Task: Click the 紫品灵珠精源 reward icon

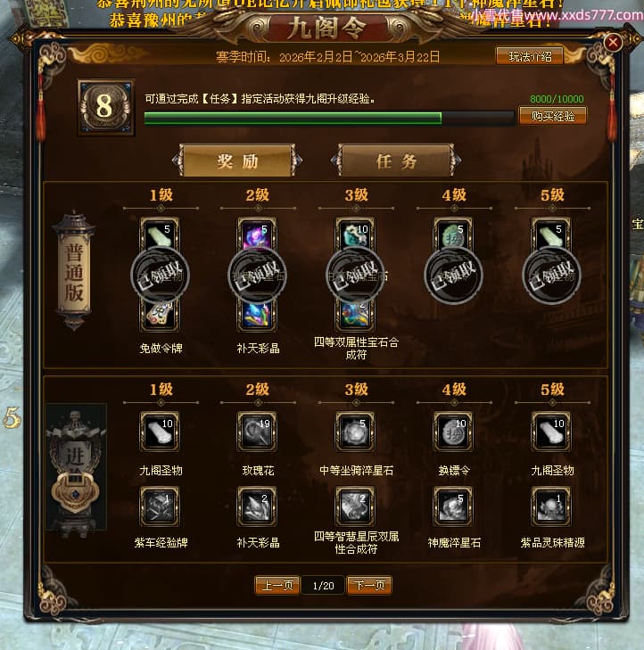Action: pyautogui.click(x=551, y=506)
